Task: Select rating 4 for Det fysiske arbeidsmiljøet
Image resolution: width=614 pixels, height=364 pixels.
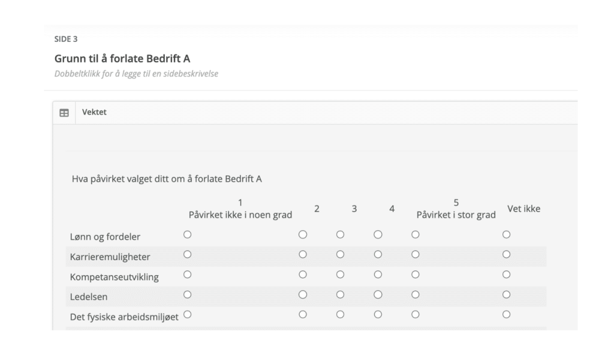Action: (x=378, y=314)
